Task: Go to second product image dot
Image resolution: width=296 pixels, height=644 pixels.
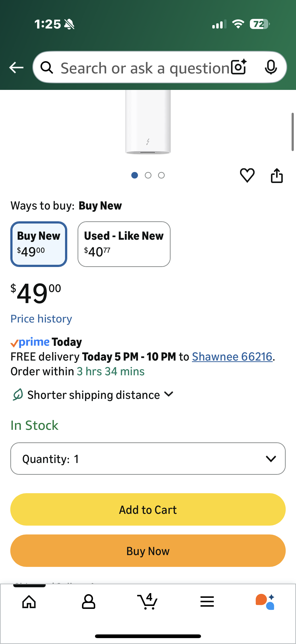Action: 148,175
